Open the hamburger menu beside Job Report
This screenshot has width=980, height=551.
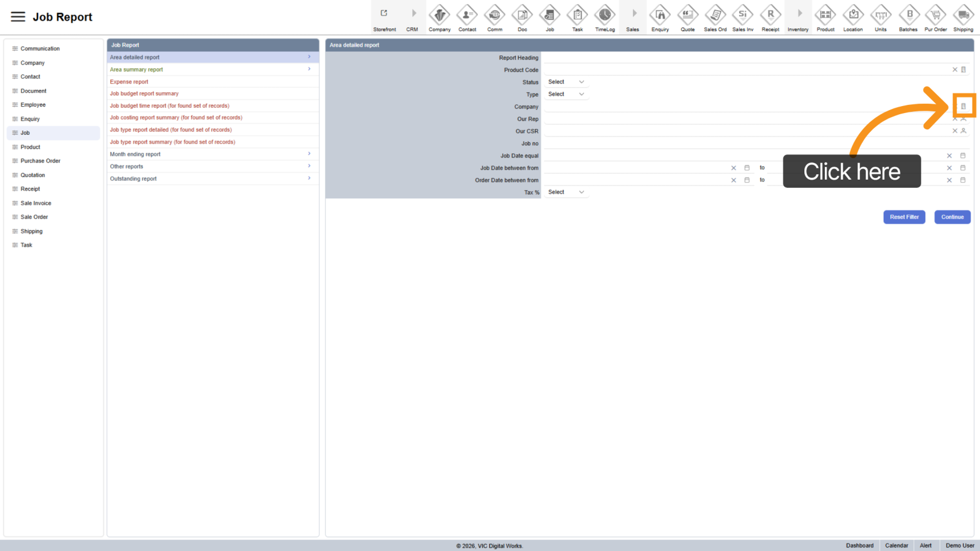pyautogui.click(x=18, y=17)
